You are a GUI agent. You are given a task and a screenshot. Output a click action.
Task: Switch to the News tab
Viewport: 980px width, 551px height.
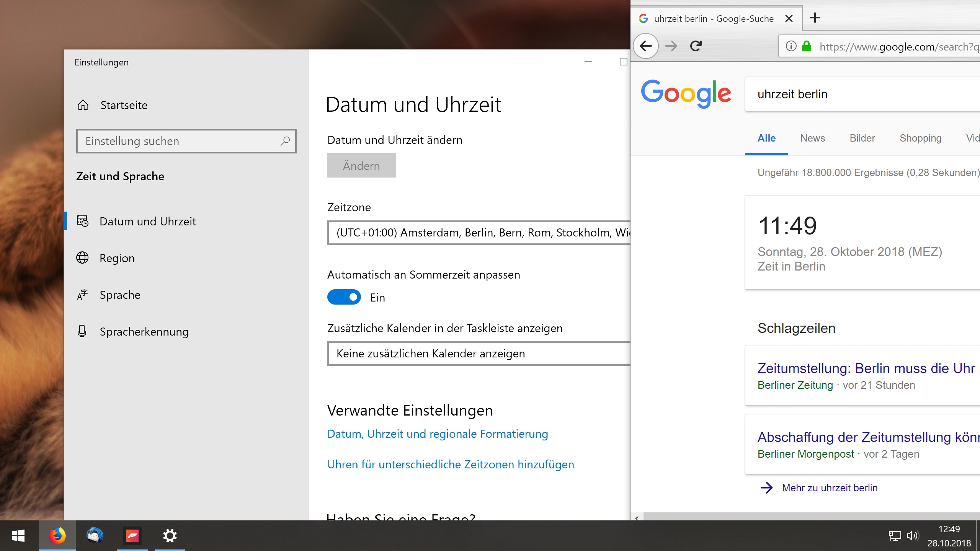pos(812,138)
